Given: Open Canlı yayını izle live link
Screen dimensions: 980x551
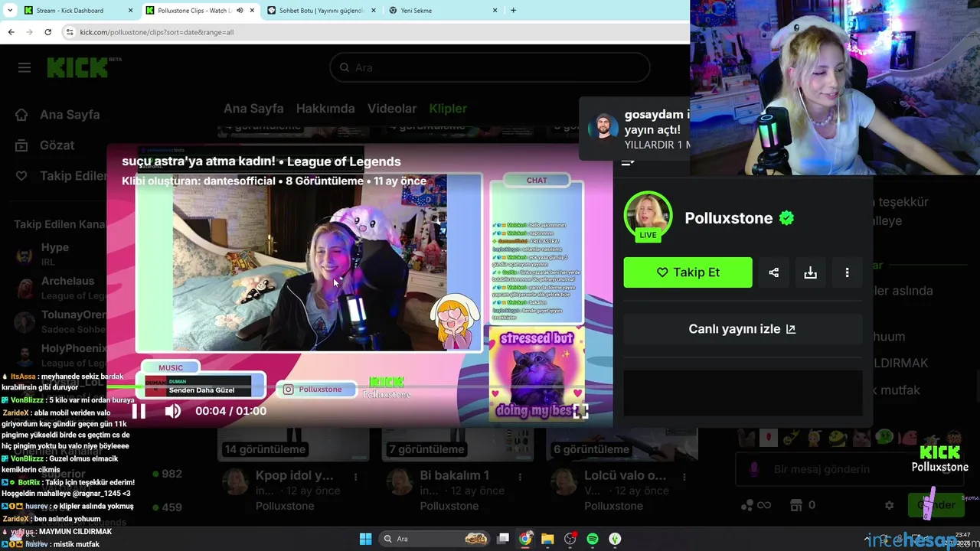Looking at the screenshot, I should (x=742, y=329).
